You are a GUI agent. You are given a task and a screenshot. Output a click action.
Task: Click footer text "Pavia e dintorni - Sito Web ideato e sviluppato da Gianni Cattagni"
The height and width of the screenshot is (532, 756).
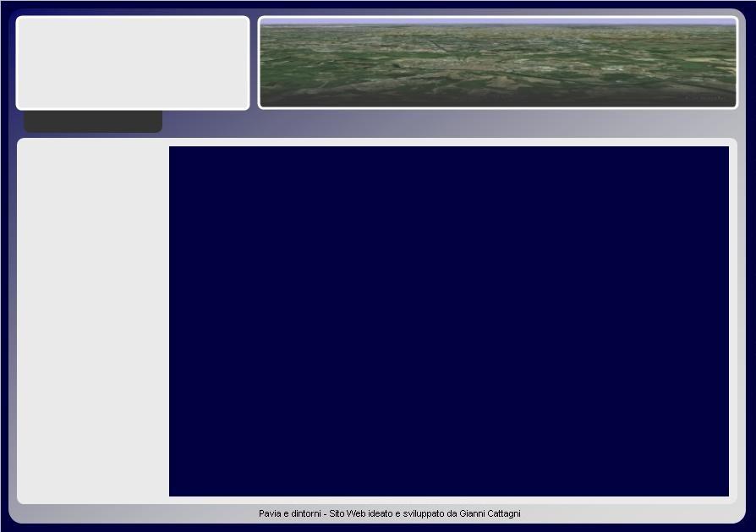tap(390, 513)
